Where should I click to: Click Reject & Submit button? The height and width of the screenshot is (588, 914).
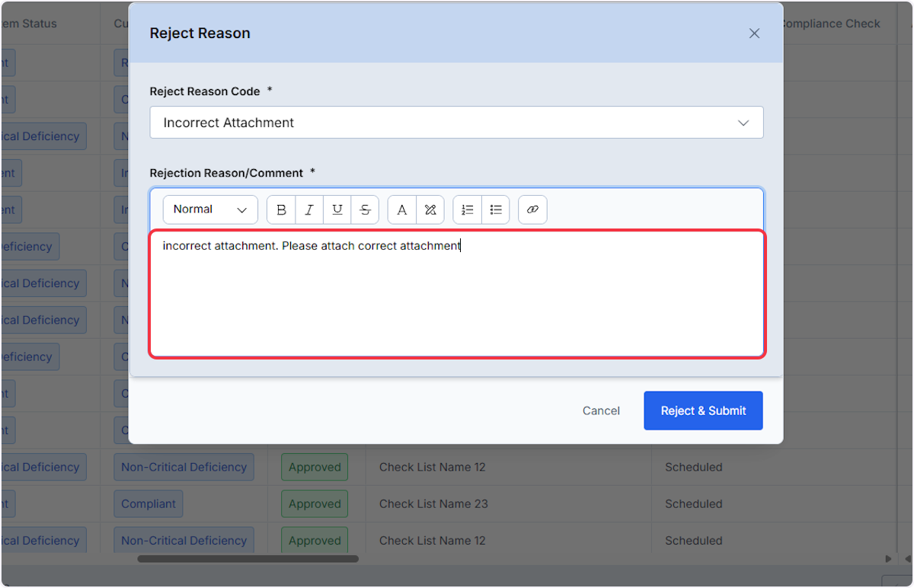pos(703,411)
